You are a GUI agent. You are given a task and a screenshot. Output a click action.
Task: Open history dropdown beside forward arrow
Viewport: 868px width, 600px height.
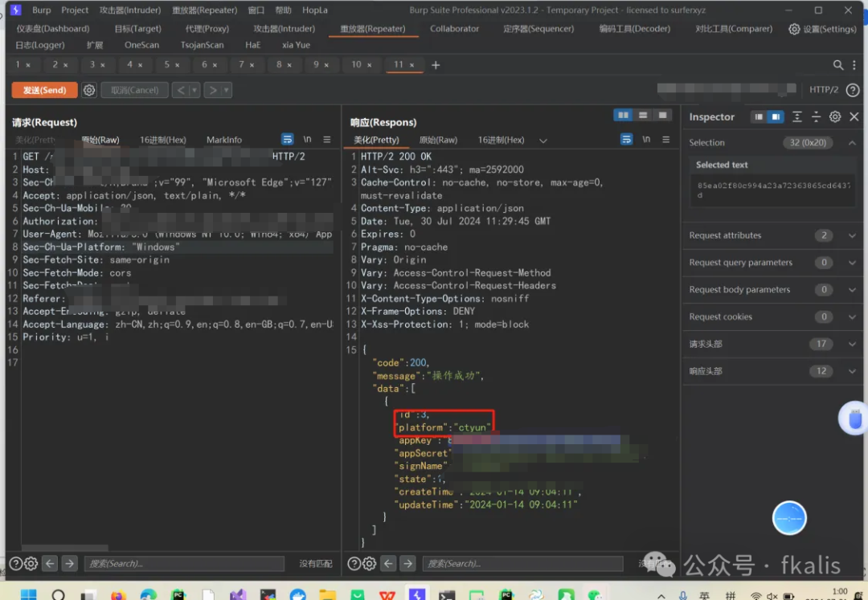(227, 90)
